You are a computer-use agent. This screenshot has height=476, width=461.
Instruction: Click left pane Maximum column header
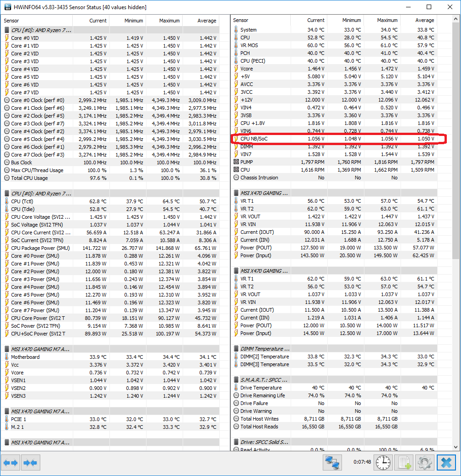[x=164, y=21]
